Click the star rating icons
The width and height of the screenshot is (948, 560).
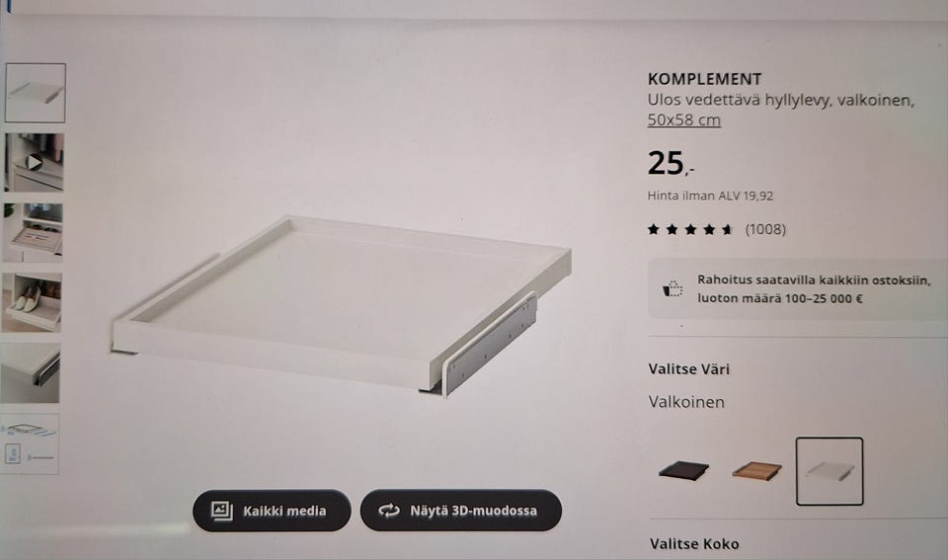pyautogui.click(x=690, y=229)
